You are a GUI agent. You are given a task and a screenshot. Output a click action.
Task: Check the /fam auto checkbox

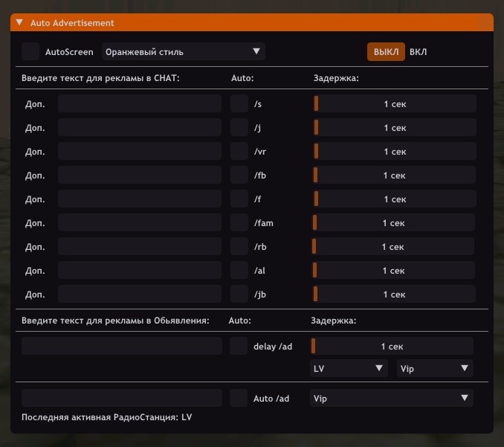[239, 223]
